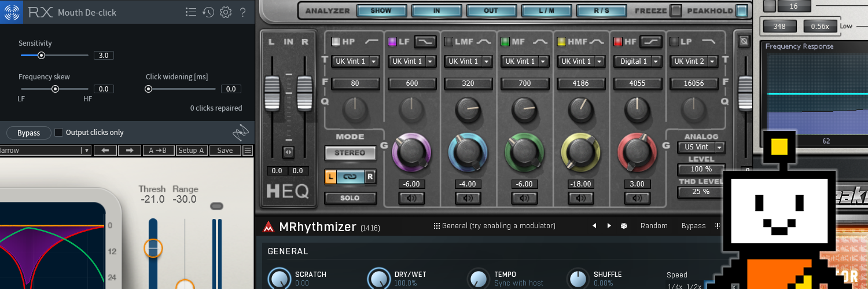Enable Output clicks only checkbox
This screenshot has height=289, width=868.
coord(58,133)
